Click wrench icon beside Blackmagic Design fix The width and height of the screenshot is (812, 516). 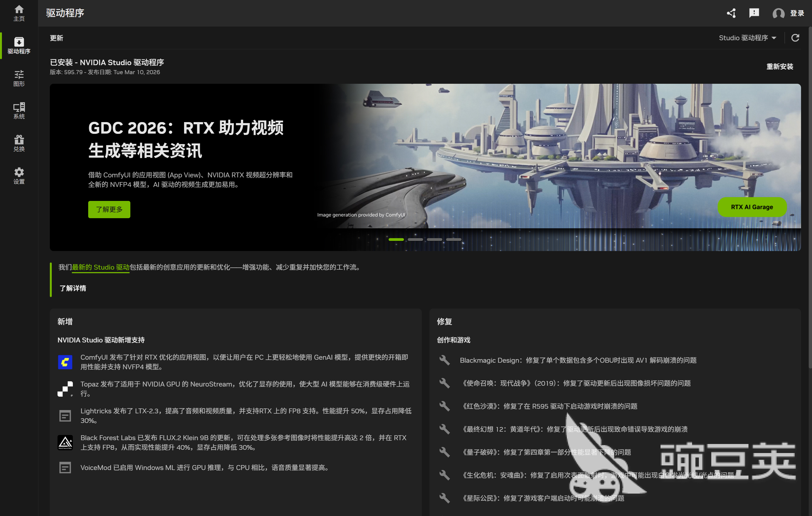click(x=444, y=360)
